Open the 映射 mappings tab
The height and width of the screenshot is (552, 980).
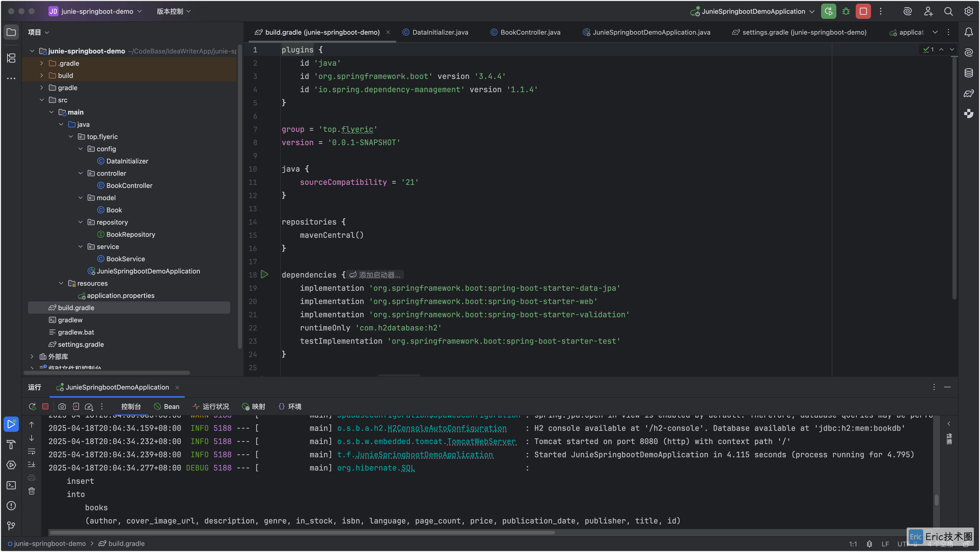click(x=253, y=407)
